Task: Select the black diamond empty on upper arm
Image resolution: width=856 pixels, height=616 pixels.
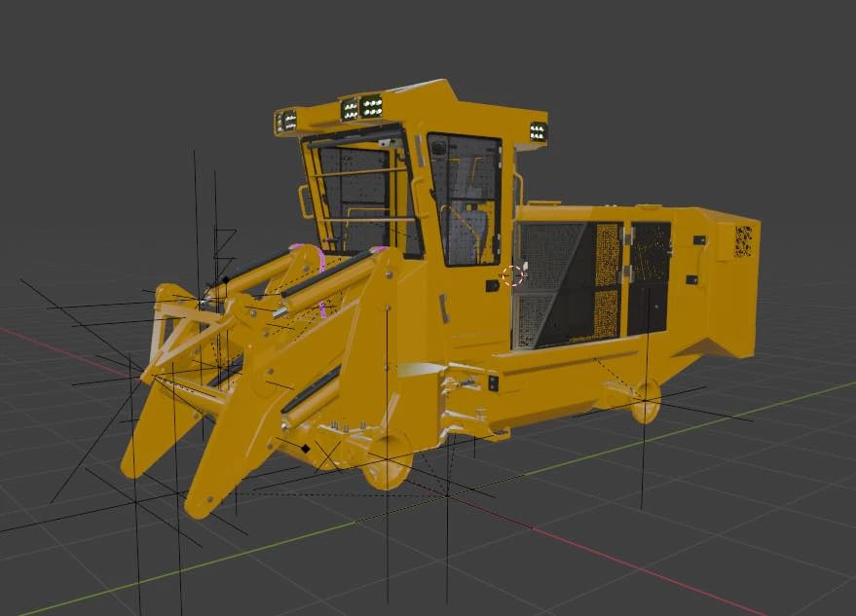Action: (x=225, y=280)
